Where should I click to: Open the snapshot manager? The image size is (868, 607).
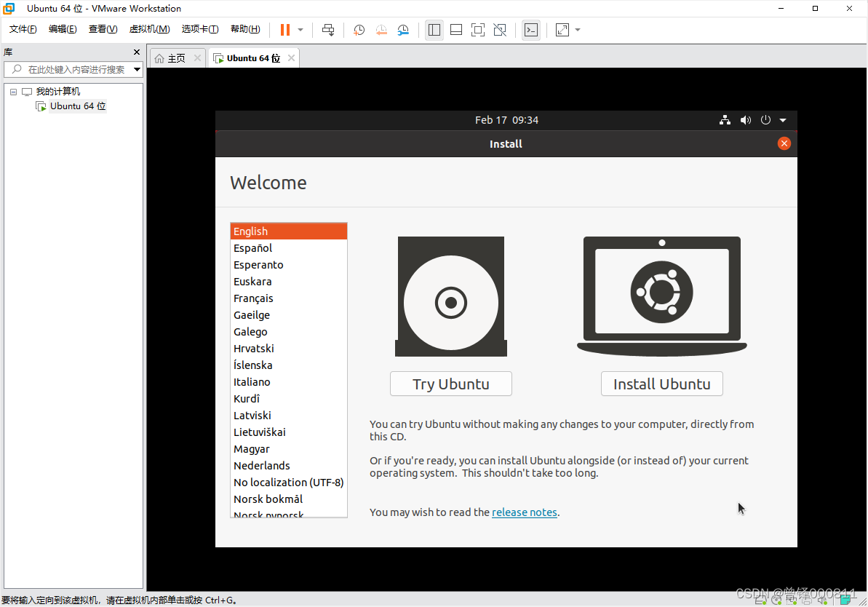pos(404,30)
